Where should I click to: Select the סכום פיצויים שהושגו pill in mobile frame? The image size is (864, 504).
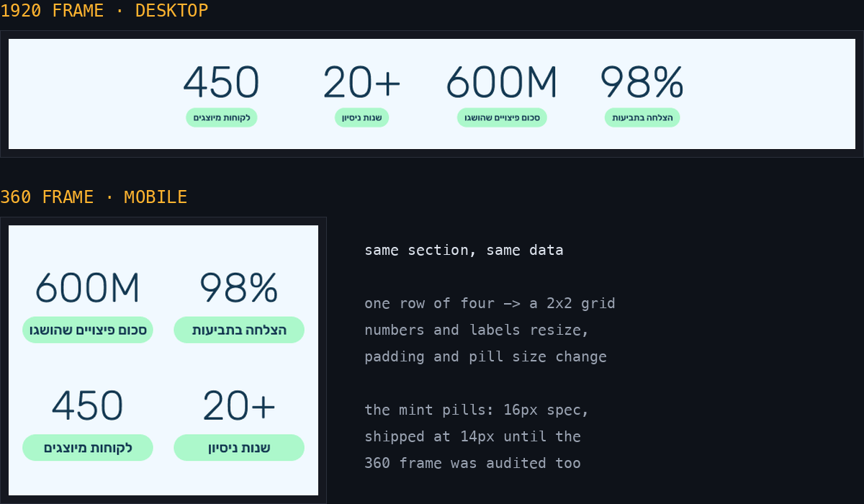[88, 330]
